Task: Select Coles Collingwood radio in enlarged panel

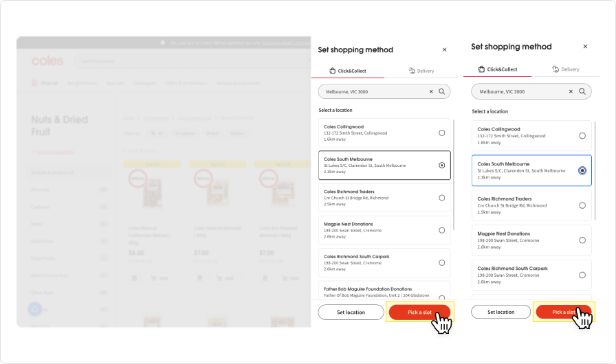Action: 582,136
